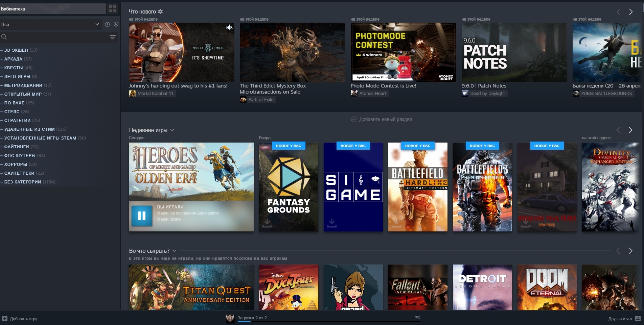
Task: Click the Fantasy Grounds download icon
Action: 267,223
